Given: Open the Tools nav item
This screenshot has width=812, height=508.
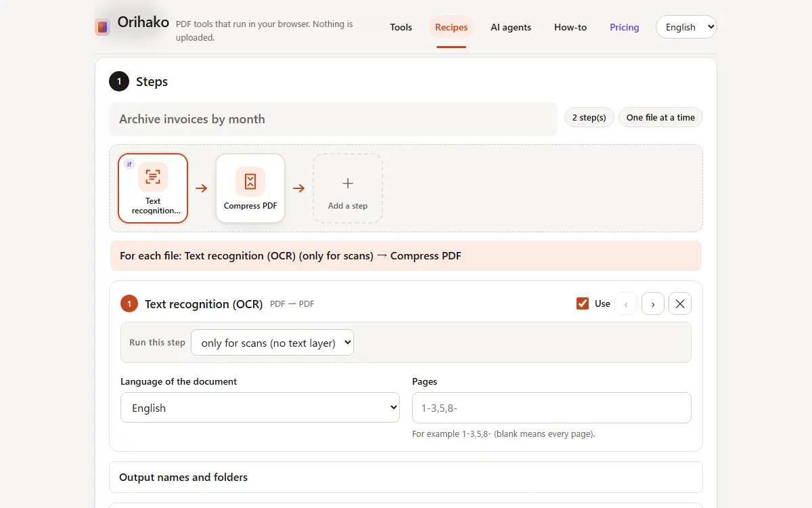Looking at the screenshot, I should 401,27.
